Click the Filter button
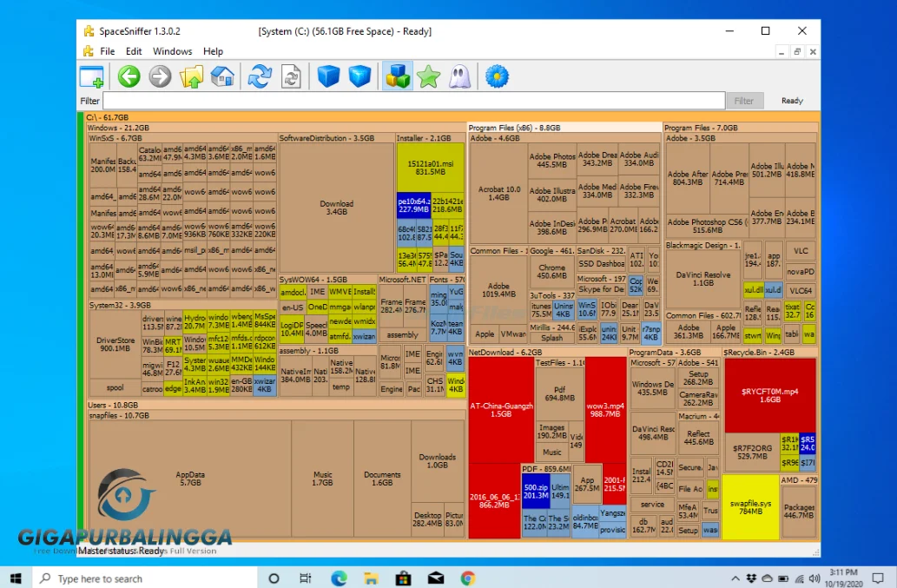The height and width of the screenshot is (588, 897). (743, 101)
